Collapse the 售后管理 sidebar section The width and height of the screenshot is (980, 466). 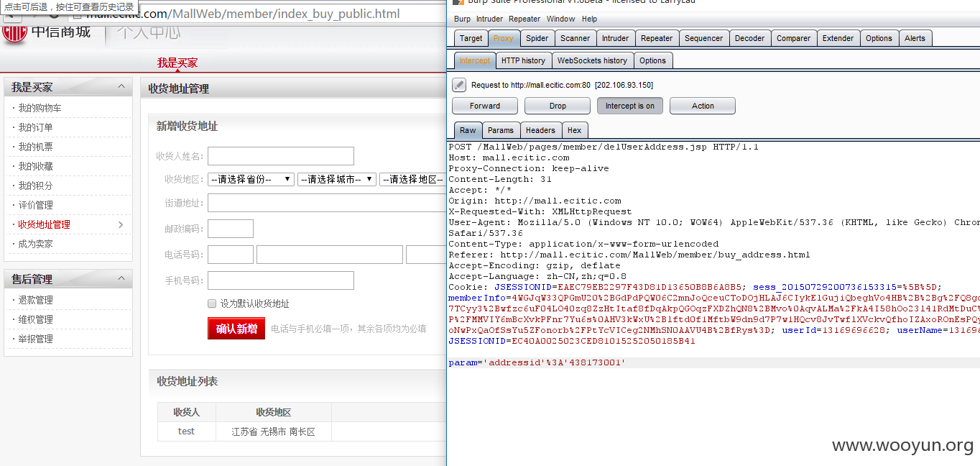tap(121, 278)
